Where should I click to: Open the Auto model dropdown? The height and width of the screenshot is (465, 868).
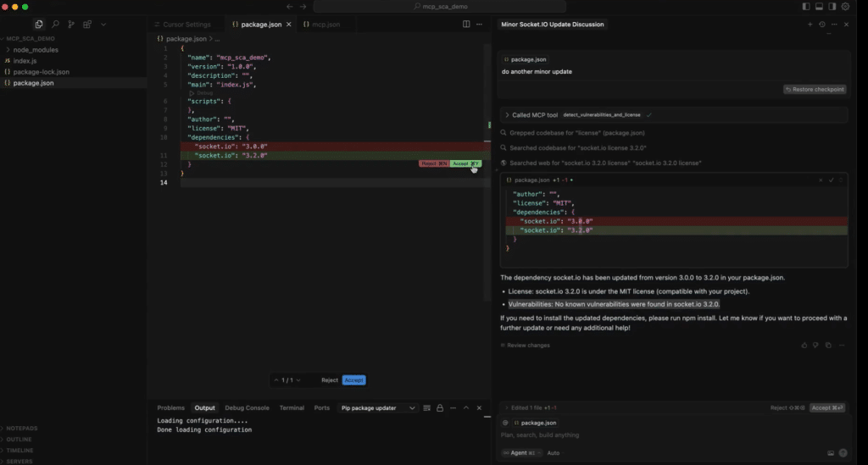553,453
